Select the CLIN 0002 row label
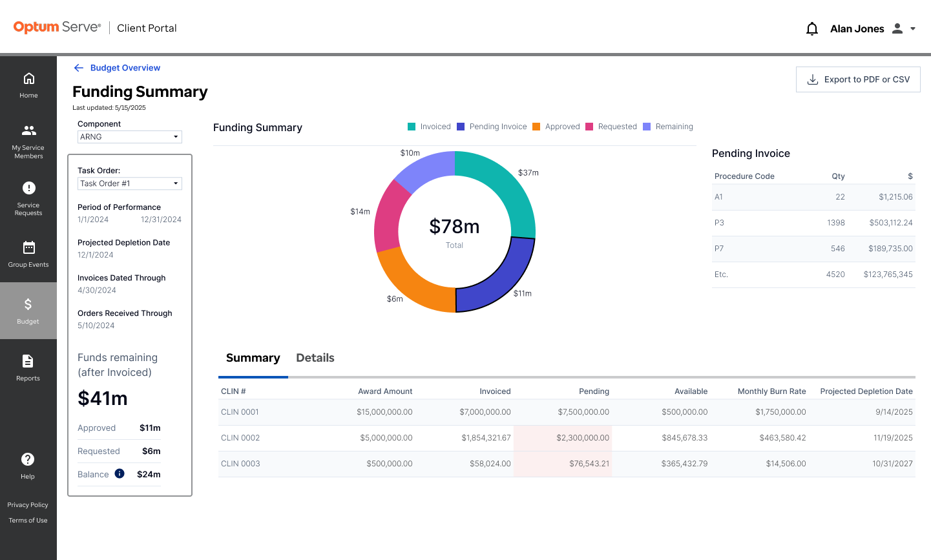931x560 pixels. point(240,438)
